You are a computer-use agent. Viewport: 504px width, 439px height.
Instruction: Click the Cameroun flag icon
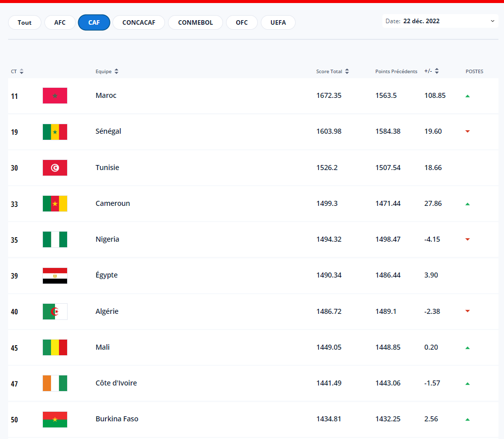[x=55, y=203]
